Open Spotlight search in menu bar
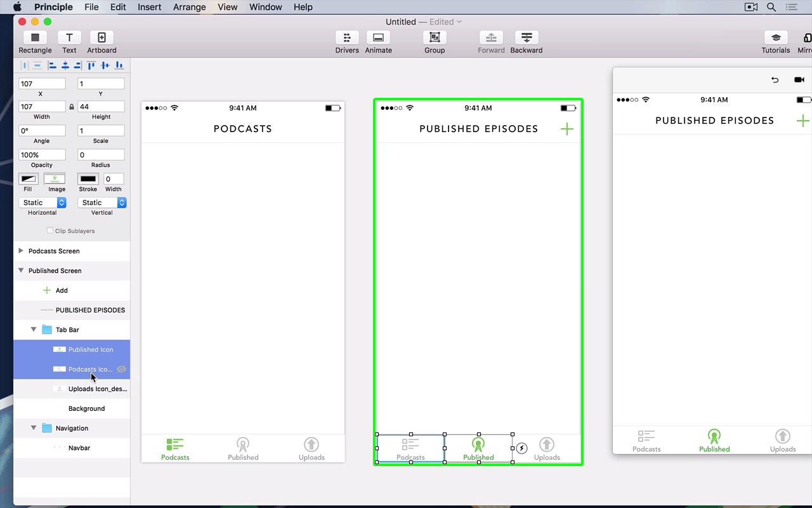 coord(771,7)
